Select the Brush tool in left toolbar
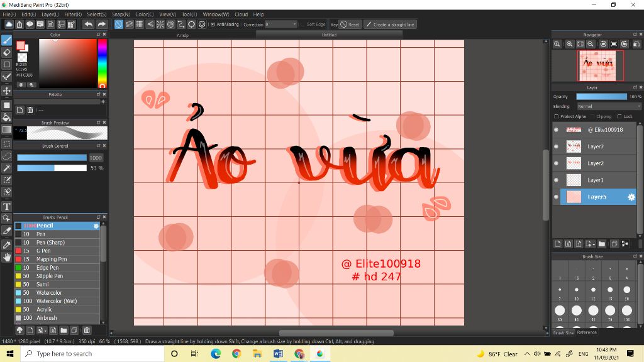The width and height of the screenshot is (644, 362). click(x=6, y=40)
